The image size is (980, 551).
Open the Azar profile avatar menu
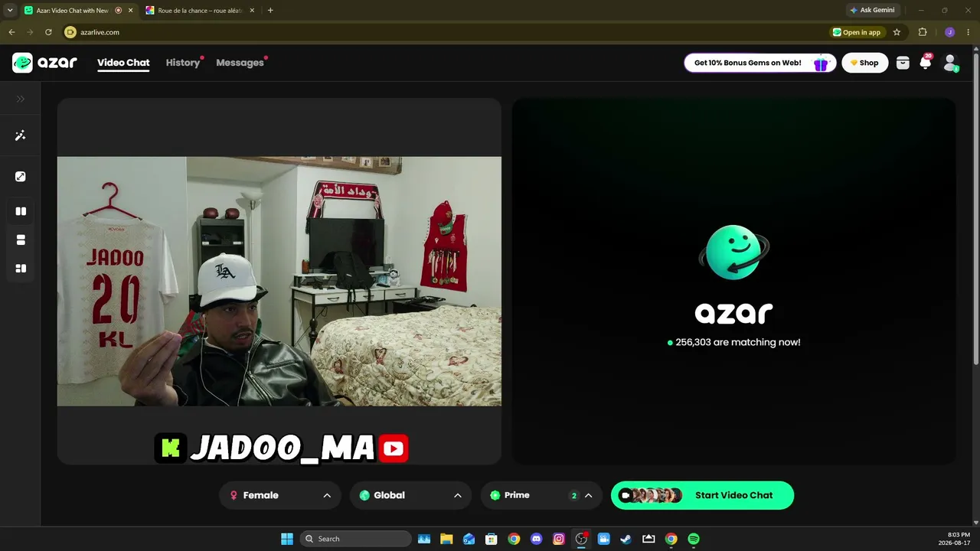click(x=950, y=63)
